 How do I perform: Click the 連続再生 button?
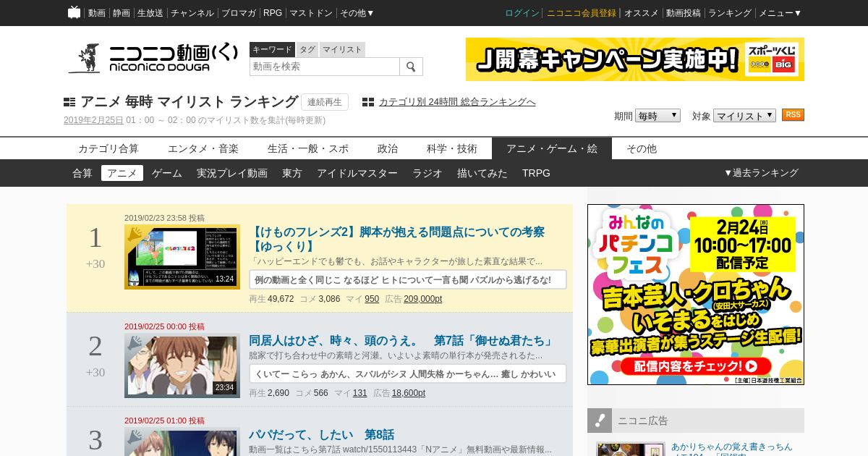pos(325,102)
